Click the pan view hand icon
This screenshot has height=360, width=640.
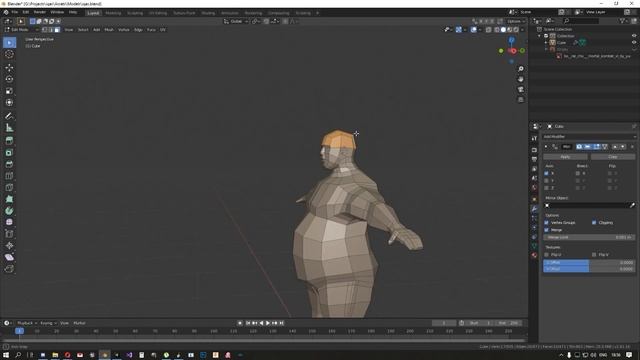521,79
